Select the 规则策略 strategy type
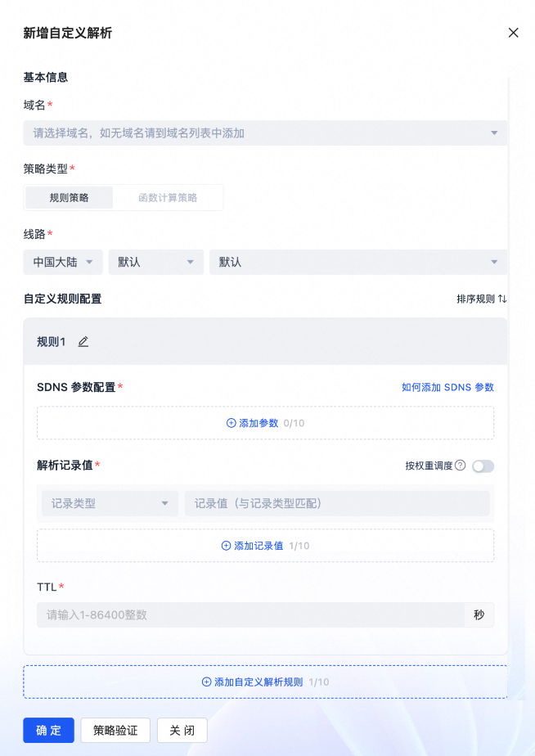This screenshot has height=756, width=535. [x=69, y=198]
